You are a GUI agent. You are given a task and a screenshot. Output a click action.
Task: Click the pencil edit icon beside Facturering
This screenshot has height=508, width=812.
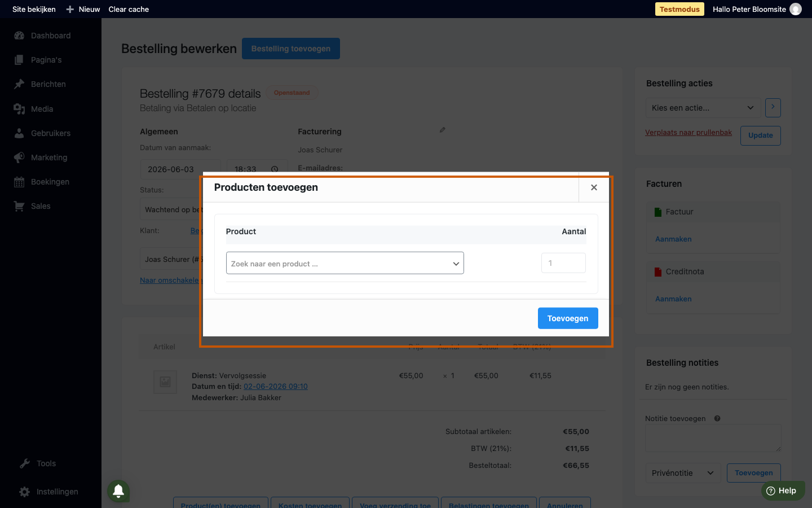click(443, 130)
